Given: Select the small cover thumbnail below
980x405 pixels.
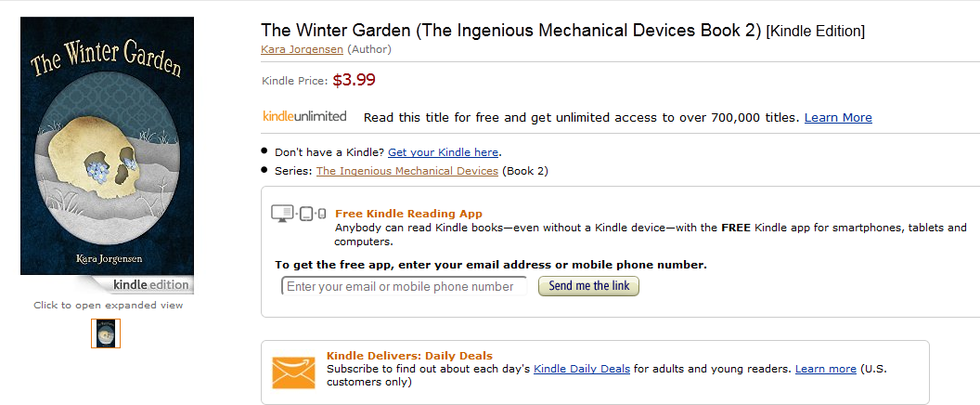Looking at the screenshot, I should [x=106, y=333].
